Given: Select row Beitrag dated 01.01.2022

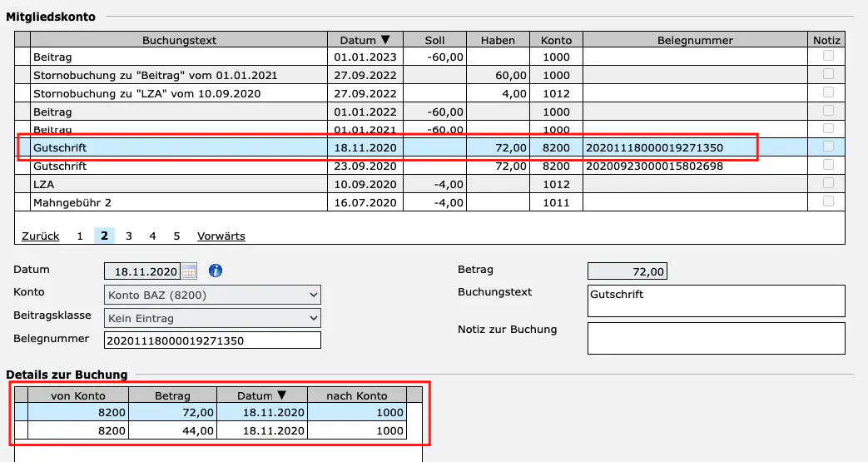Looking at the screenshot, I should [x=429, y=112].
